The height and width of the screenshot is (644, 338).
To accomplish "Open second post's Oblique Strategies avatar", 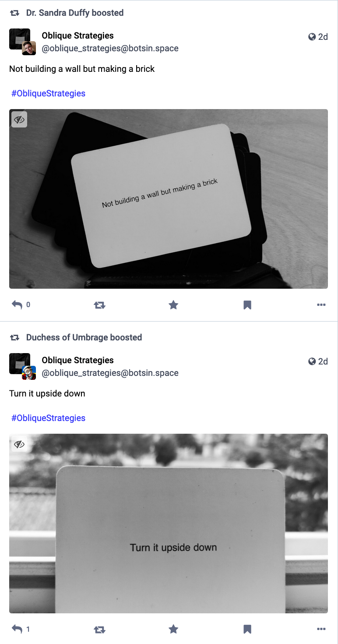I will [20, 364].
